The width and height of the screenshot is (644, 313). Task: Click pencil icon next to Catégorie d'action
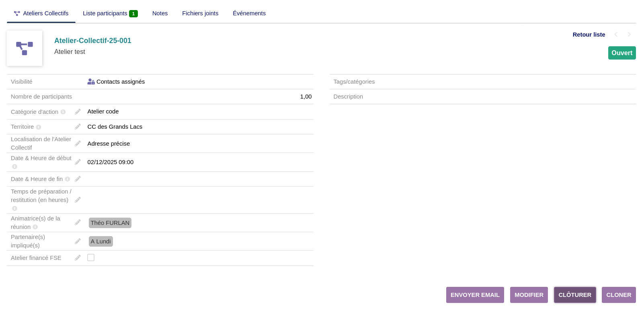[78, 112]
